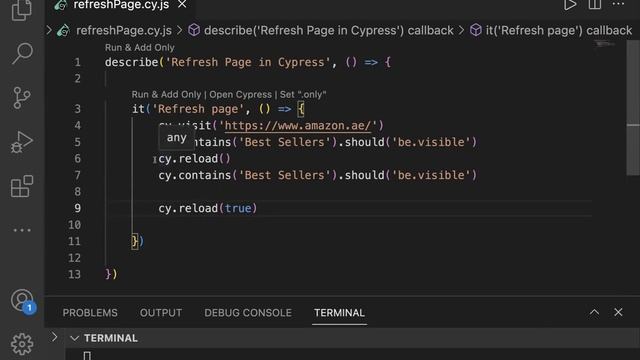Screen dimensions: 640x360
Task: Click the it('Refresh page') callback breadcrumb
Action: point(559,30)
